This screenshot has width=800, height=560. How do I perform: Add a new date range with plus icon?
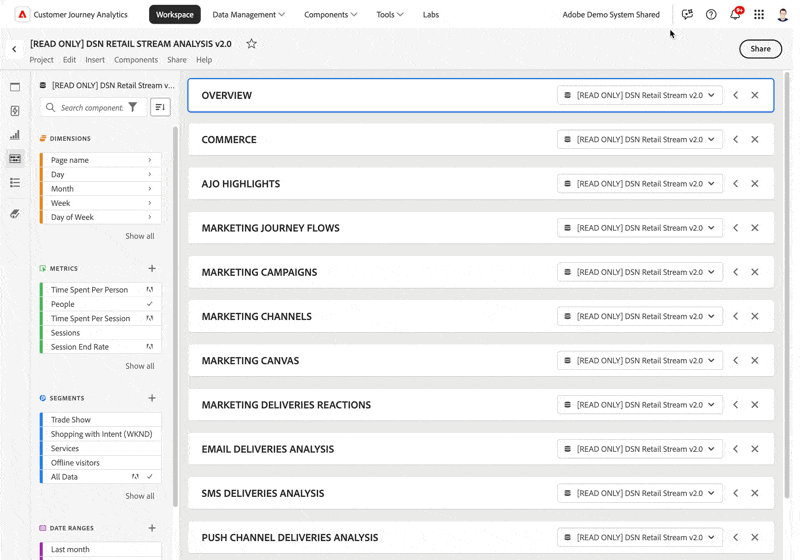152,528
